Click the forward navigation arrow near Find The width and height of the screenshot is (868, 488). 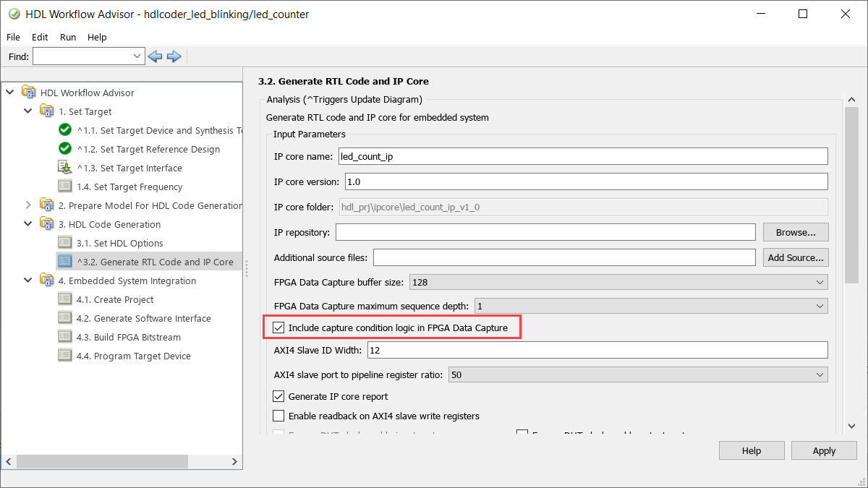coord(174,56)
